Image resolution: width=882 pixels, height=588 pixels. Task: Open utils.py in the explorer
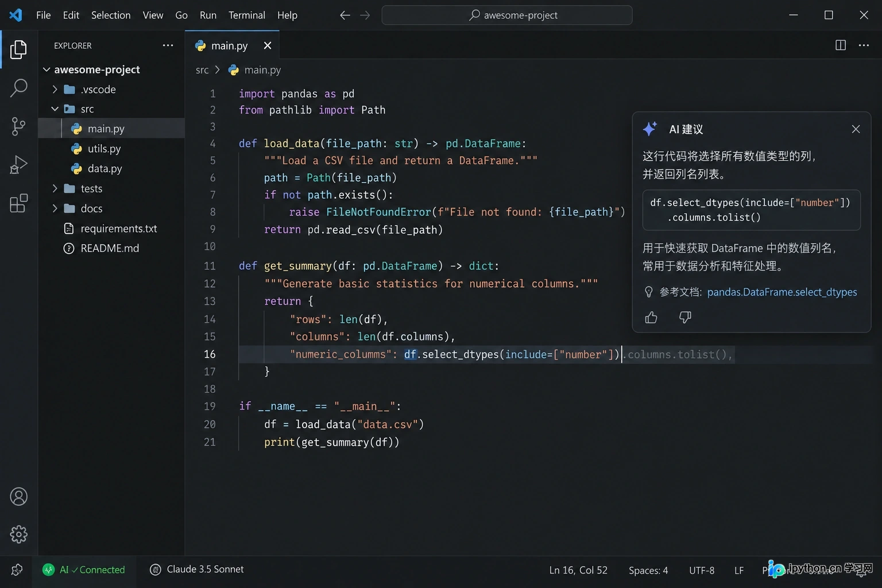(x=104, y=149)
